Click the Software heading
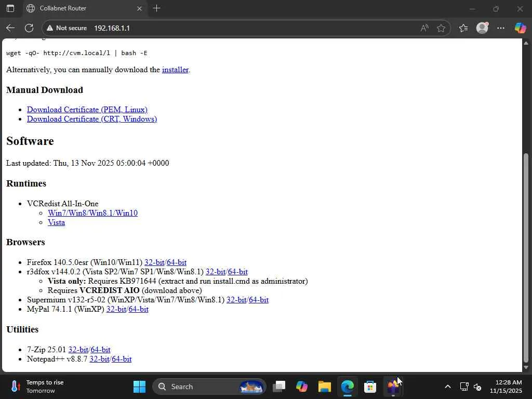 click(x=30, y=141)
